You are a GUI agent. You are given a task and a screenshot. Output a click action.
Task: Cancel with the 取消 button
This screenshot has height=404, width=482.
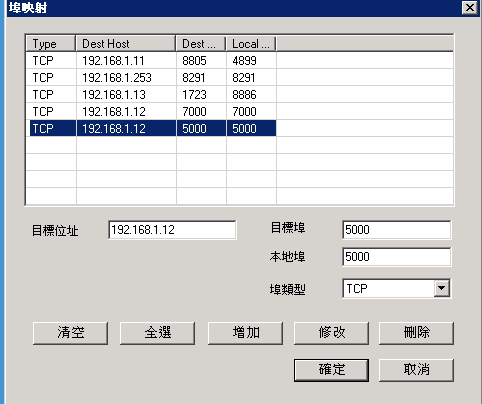(416, 370)
